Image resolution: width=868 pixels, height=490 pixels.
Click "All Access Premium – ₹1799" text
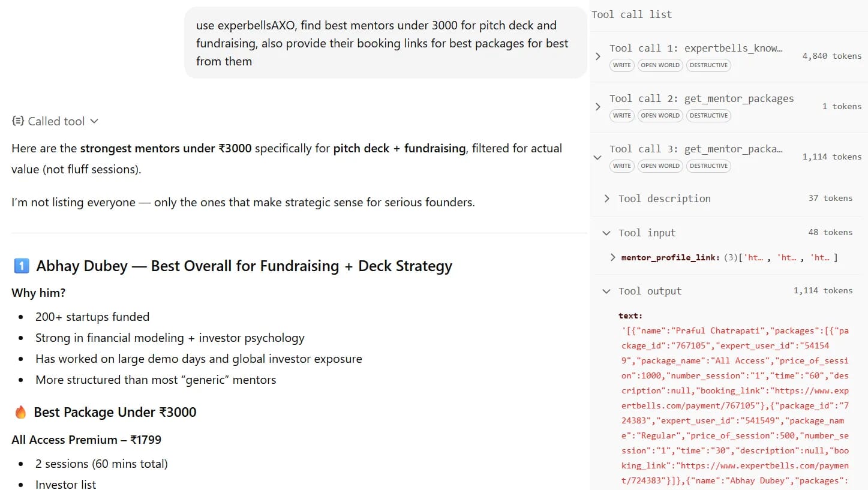86,440
